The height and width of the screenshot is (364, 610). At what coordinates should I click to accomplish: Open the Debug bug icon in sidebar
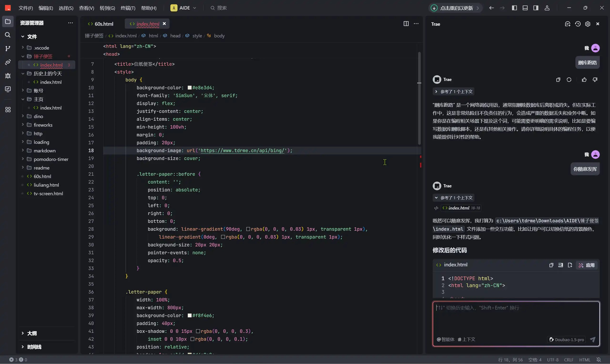tap(8, 75)
